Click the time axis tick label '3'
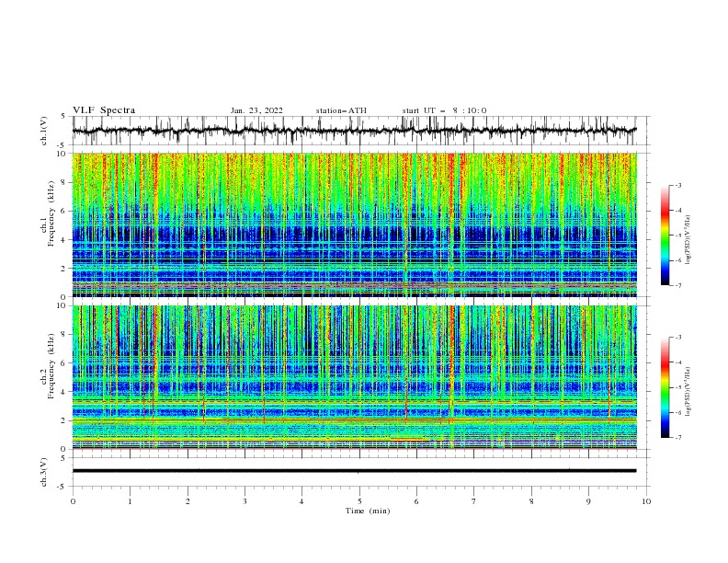 (245, 501)
